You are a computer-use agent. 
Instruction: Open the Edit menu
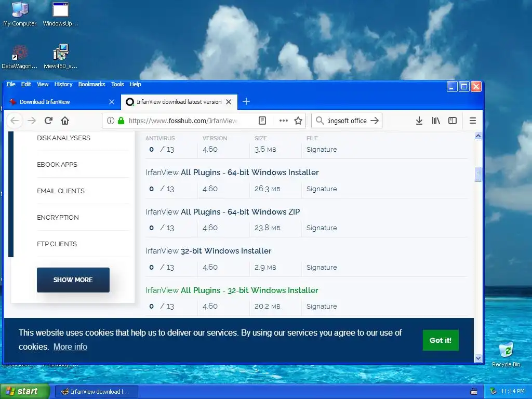pyautogui.click(x=26, y=84)
